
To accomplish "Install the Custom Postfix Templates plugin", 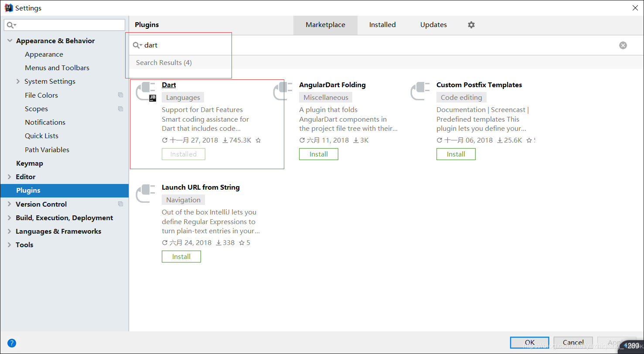I will point(456,154).
